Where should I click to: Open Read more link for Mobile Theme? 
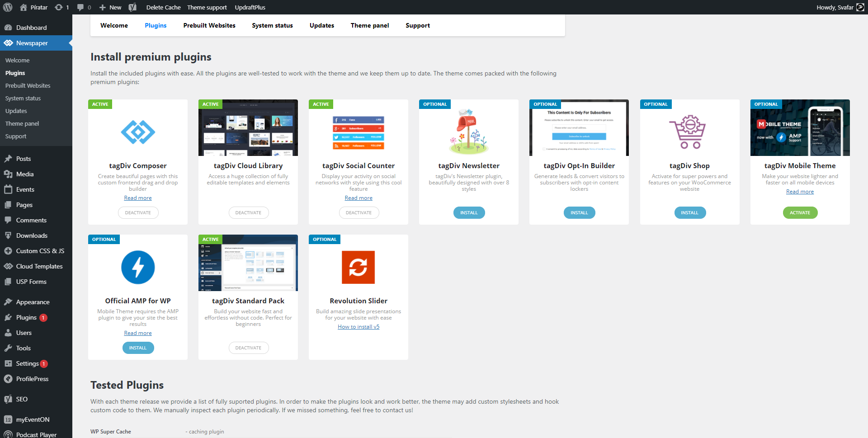tap(800, 192)
